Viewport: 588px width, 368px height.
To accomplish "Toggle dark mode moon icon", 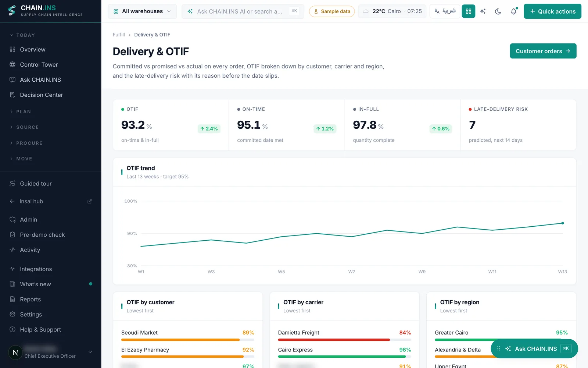I will (498, 11).
